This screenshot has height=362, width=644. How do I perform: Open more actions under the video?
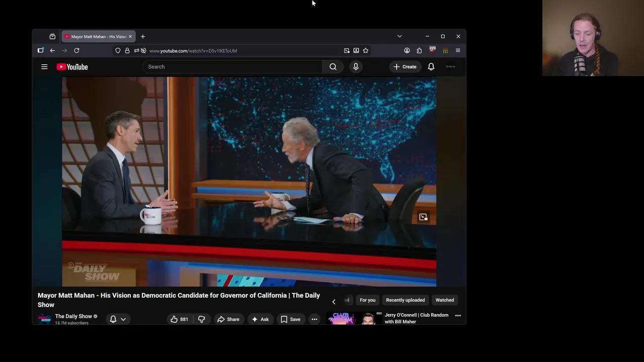tap(314, 319)
